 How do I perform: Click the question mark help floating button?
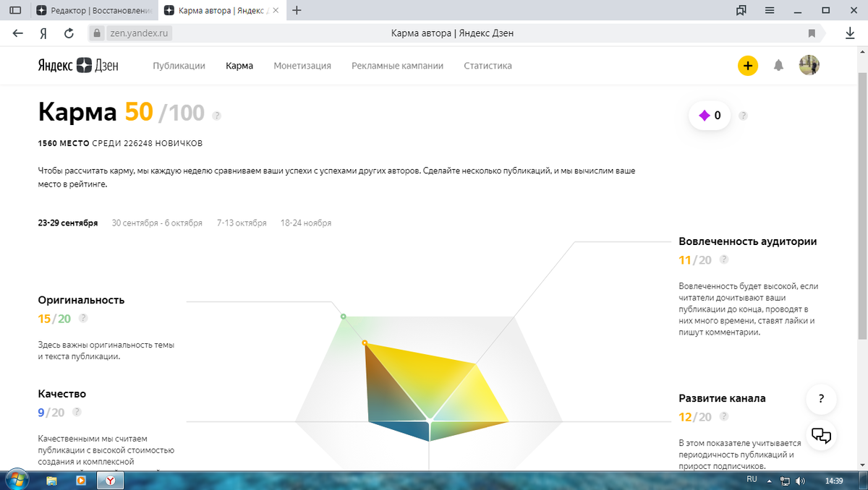(821, 398)
